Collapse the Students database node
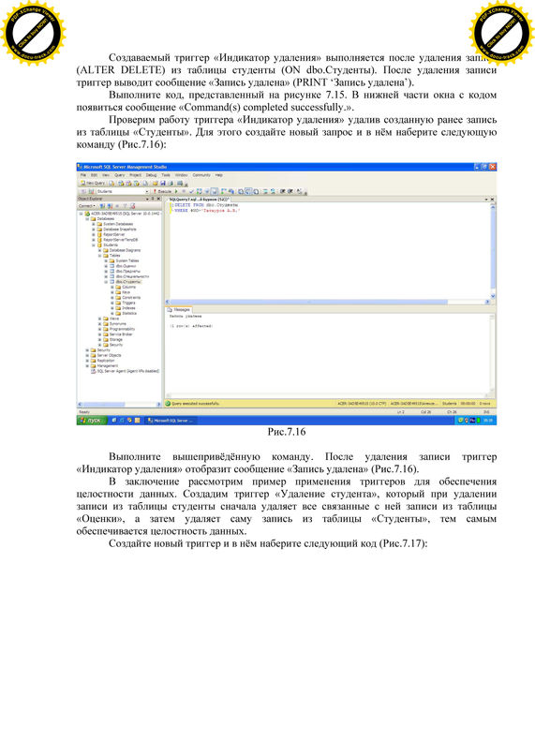Screen dimensions: 535x756 pyautogui.click(x=94, y=245)
